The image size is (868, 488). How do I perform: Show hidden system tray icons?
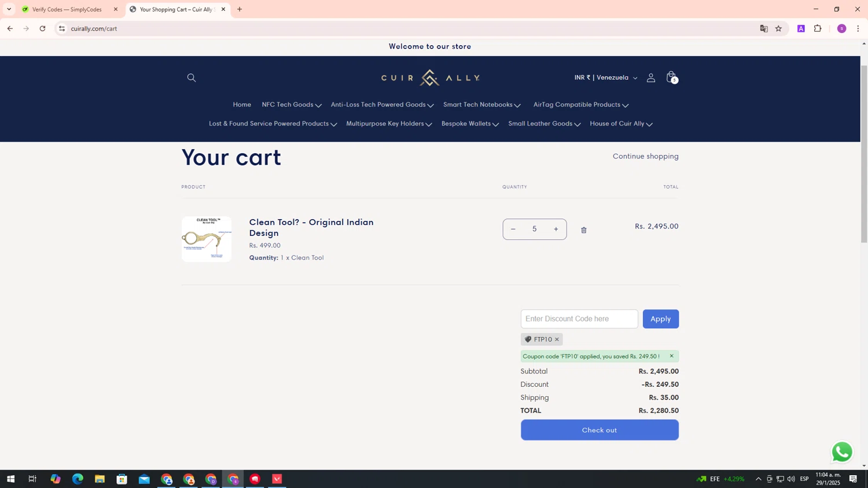coord(759,479)
